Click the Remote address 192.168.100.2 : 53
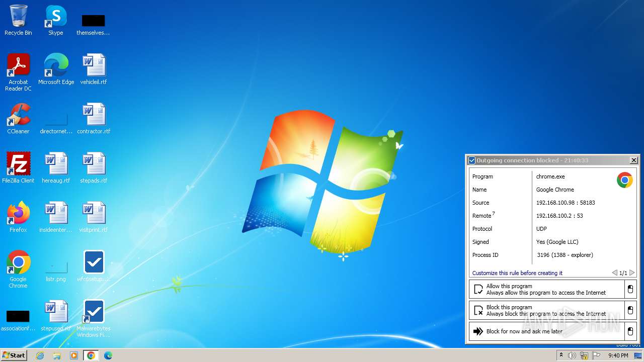Image resolution: width=644 pixels, height=362 pixels. click(559, 216)
